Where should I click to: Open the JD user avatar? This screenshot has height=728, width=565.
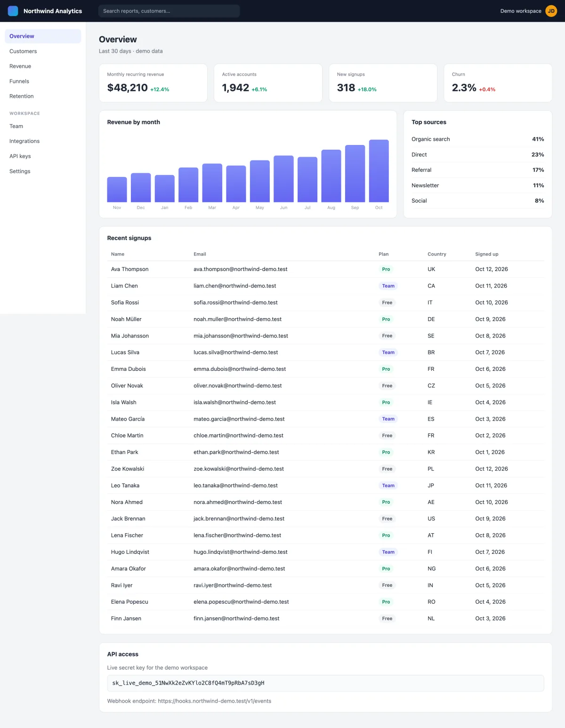[551, 11]
